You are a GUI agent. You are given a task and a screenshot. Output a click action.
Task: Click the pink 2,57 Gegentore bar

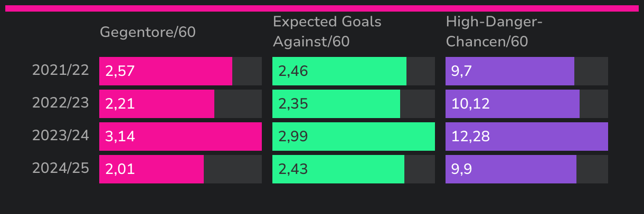point(166,71)
